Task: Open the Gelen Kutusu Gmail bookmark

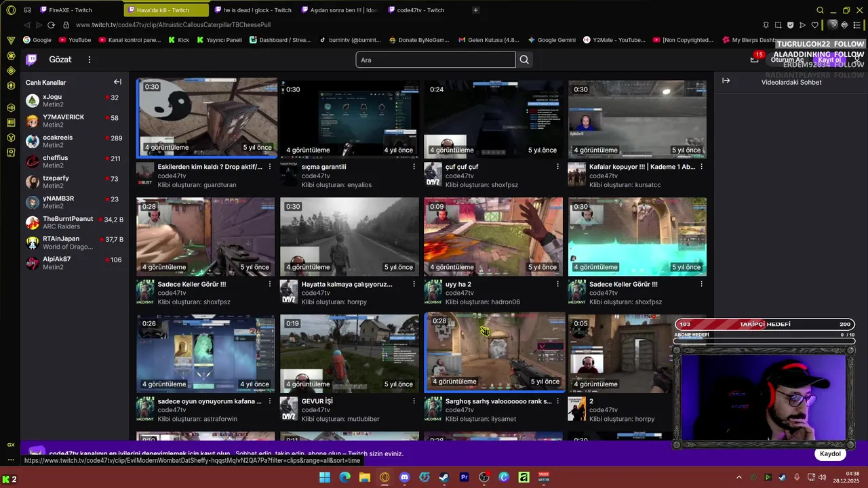Action: pyautogui.click(x=488, y=40)
